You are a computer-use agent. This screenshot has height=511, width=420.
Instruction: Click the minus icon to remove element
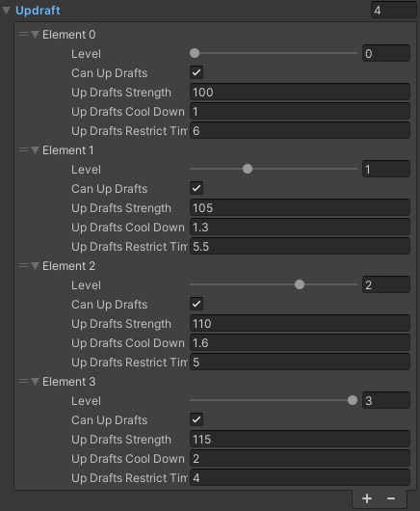pos(391,498)
